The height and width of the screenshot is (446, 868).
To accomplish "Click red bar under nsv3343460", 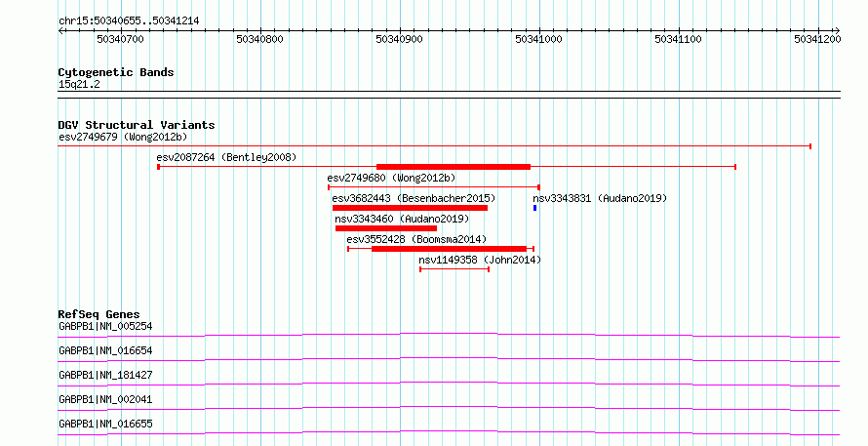I will coord(386,228).
